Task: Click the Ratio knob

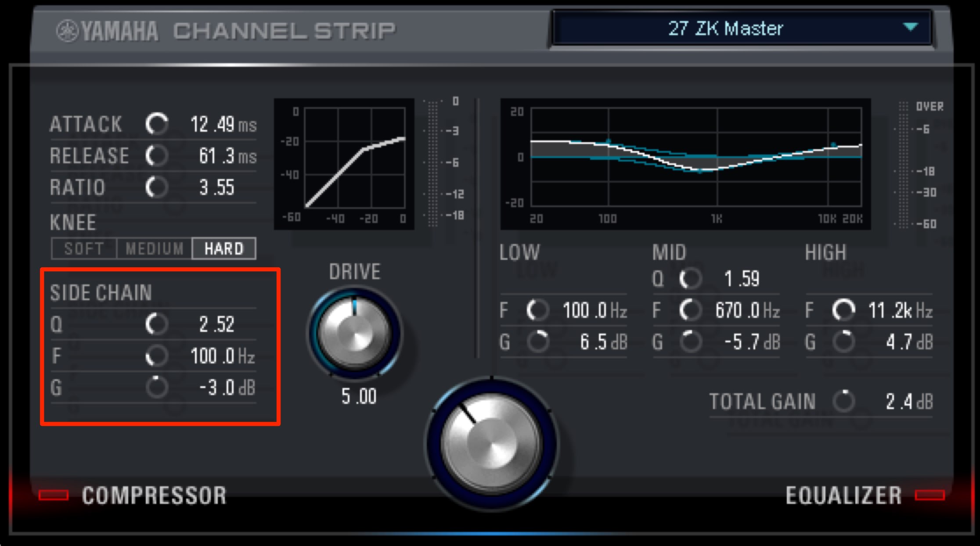Action: (x=157, y=187)
